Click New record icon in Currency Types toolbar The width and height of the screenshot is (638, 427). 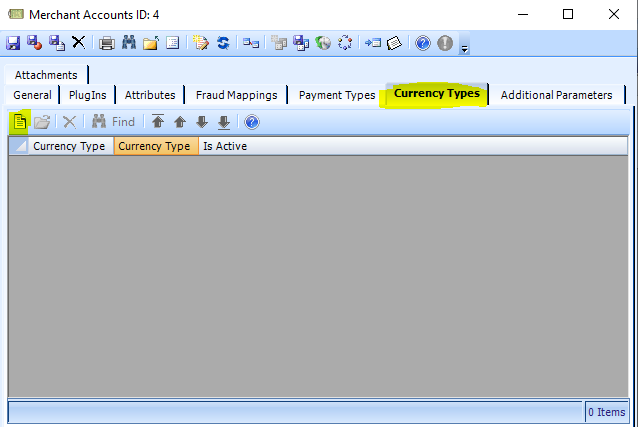20,122
